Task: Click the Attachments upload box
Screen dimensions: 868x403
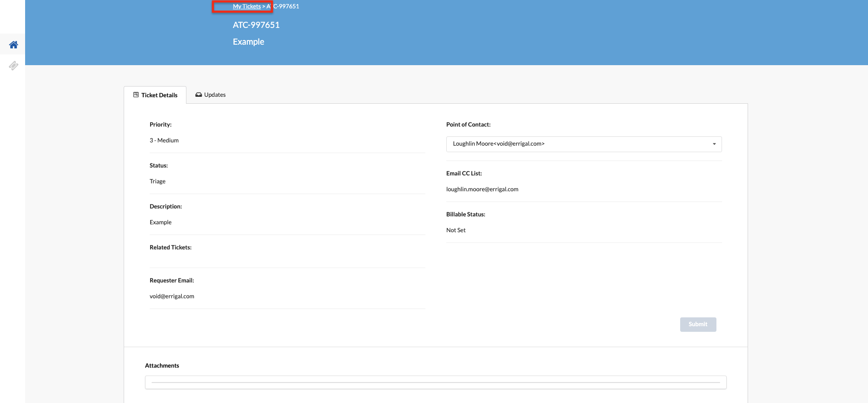Action: (435, 382)
